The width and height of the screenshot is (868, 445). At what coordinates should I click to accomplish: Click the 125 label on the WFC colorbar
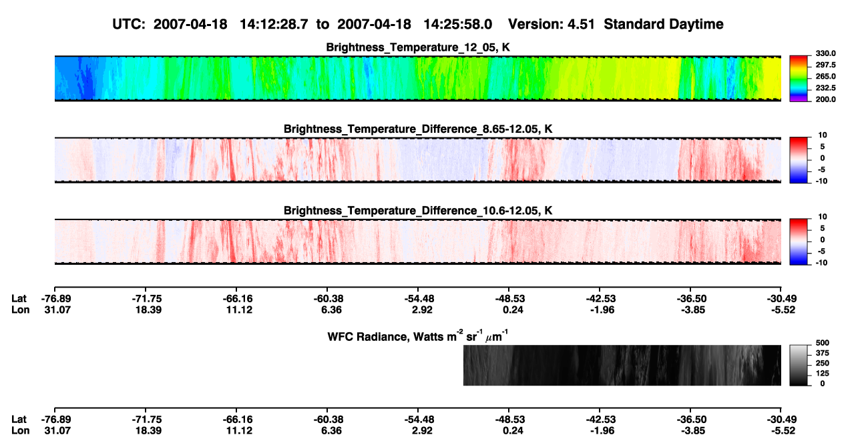point(822,375)
